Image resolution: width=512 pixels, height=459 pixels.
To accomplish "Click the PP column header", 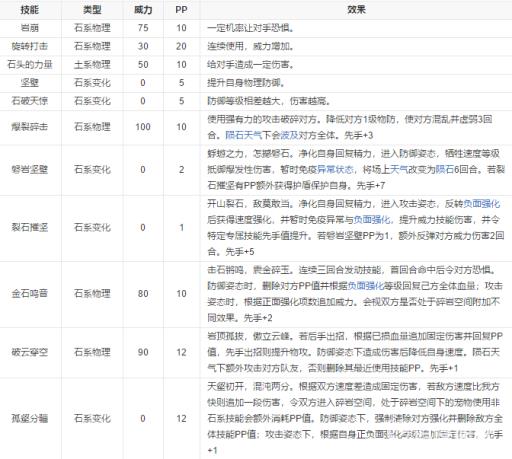I will (181, 10).
